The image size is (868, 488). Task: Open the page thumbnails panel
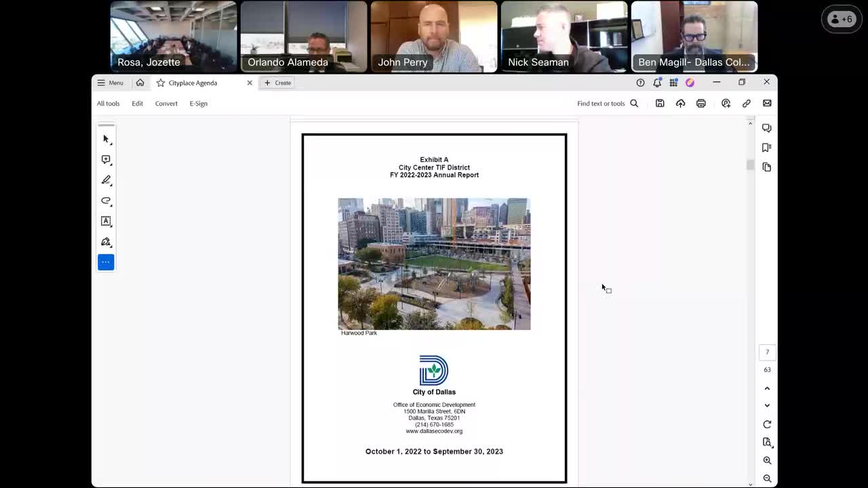(767, 167)
